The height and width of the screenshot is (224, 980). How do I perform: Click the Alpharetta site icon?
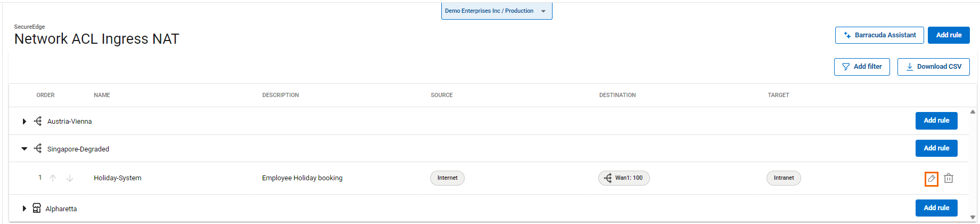tap(37, 208)
